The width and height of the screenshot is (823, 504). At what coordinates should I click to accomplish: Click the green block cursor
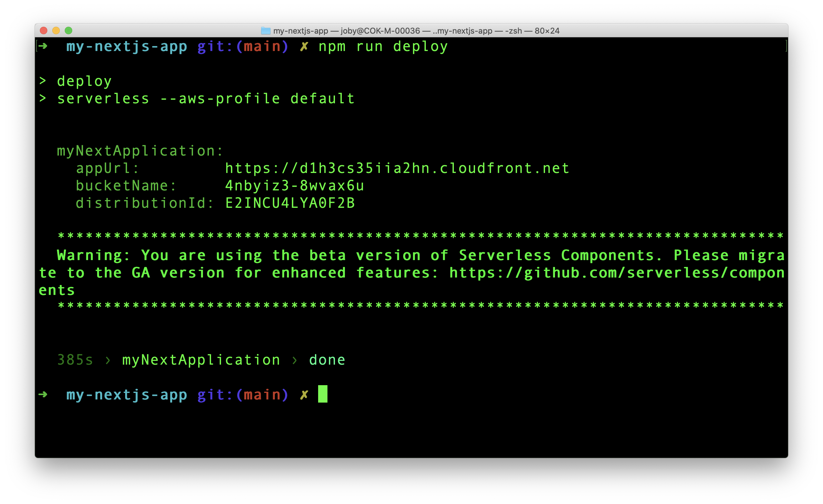point(324,394)
